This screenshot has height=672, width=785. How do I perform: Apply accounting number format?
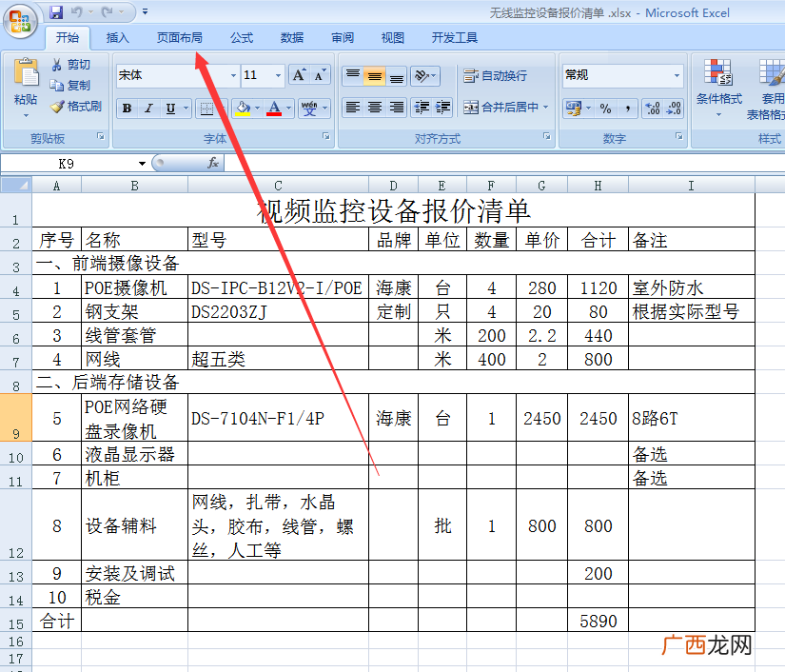point(573,109)
